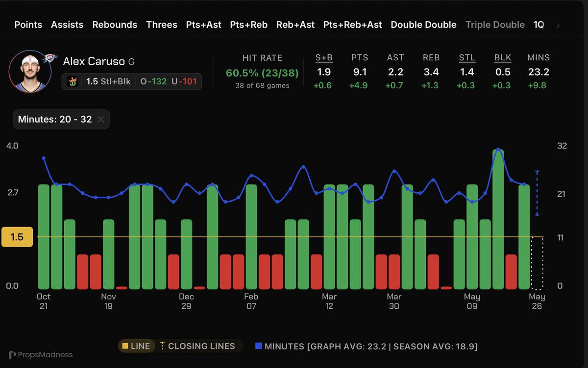
Task: Select the Pts+Ast tab
Action: pos(203,24)
